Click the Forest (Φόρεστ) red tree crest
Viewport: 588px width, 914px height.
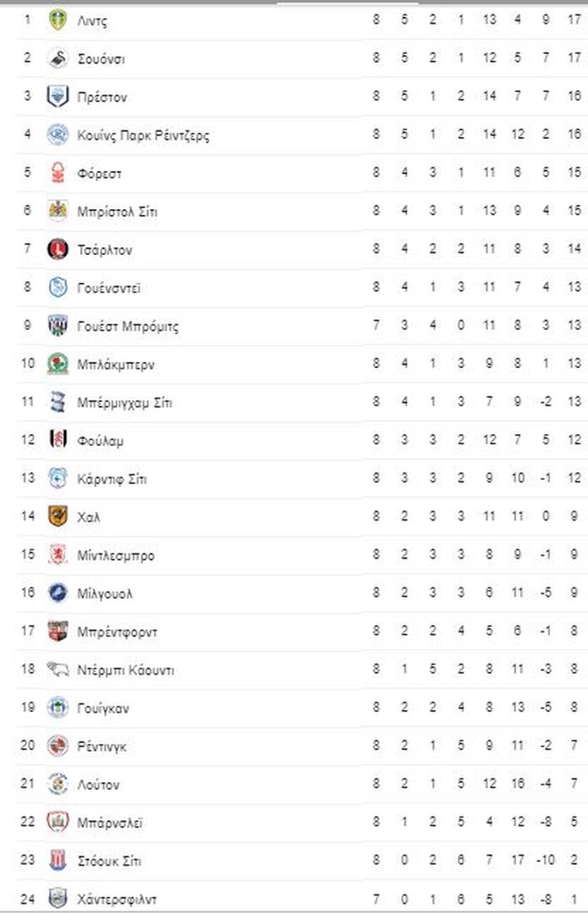pos(58,173)
